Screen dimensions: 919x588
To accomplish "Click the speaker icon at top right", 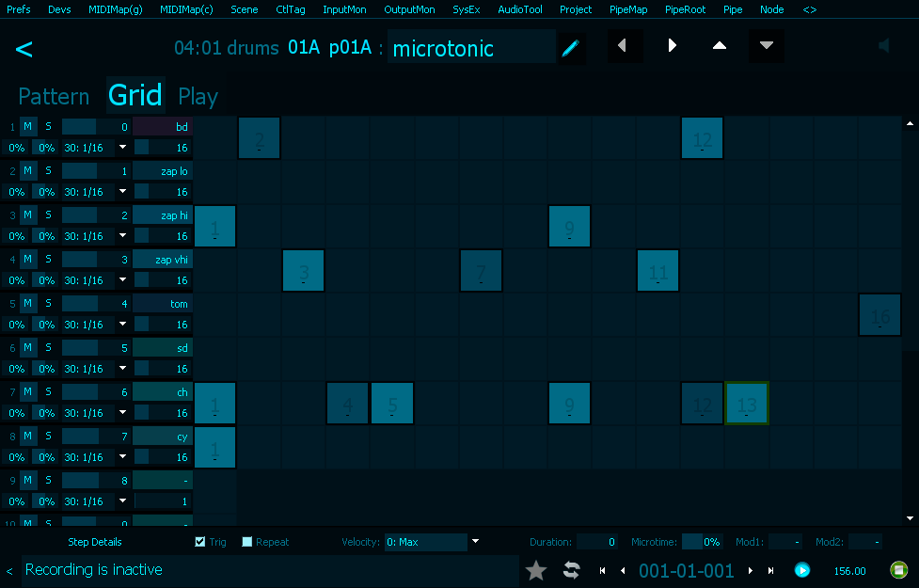I will pyautogui.click(x=883, y=46).
